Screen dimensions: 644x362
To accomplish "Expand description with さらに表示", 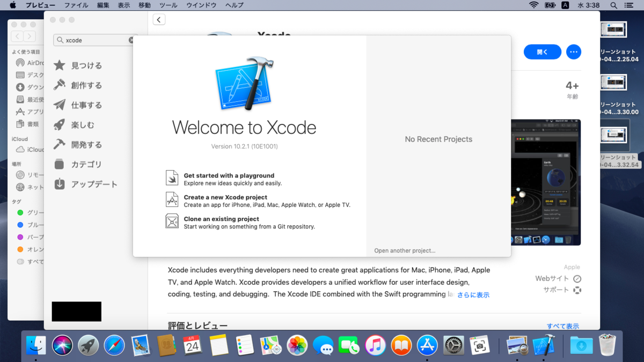I will 473,295.
